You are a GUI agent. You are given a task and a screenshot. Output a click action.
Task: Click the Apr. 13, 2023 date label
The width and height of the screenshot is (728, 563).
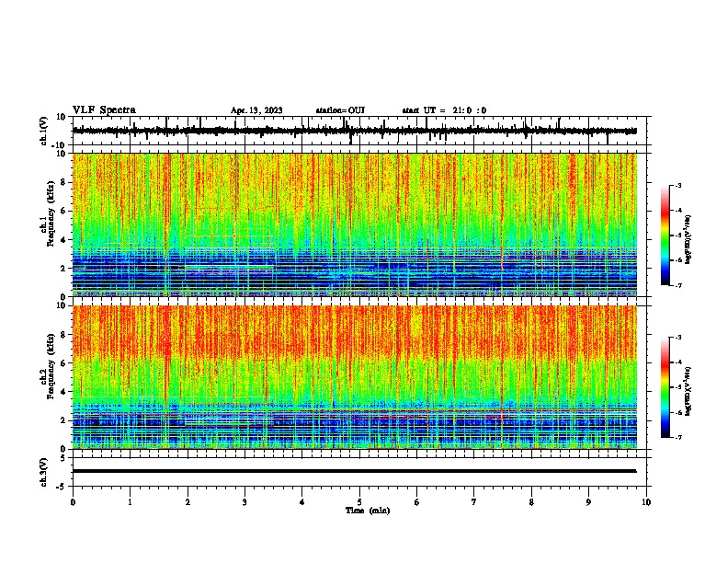pyautogui.click(x=256, y=110)
